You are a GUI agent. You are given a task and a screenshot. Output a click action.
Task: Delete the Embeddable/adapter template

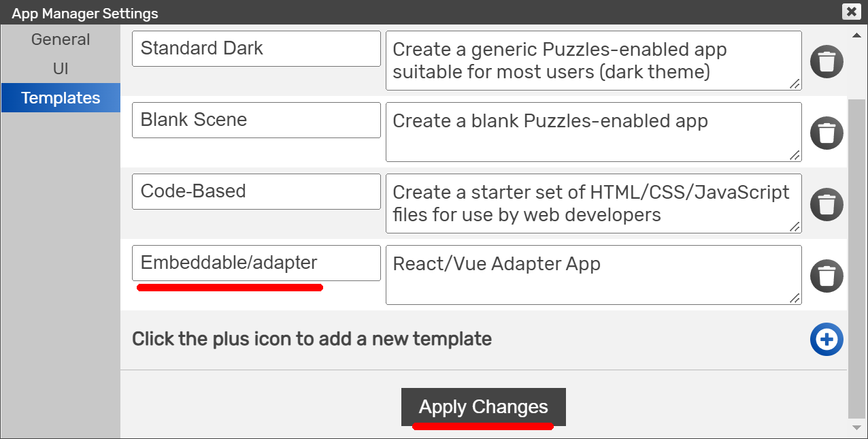tap(827, 276)
